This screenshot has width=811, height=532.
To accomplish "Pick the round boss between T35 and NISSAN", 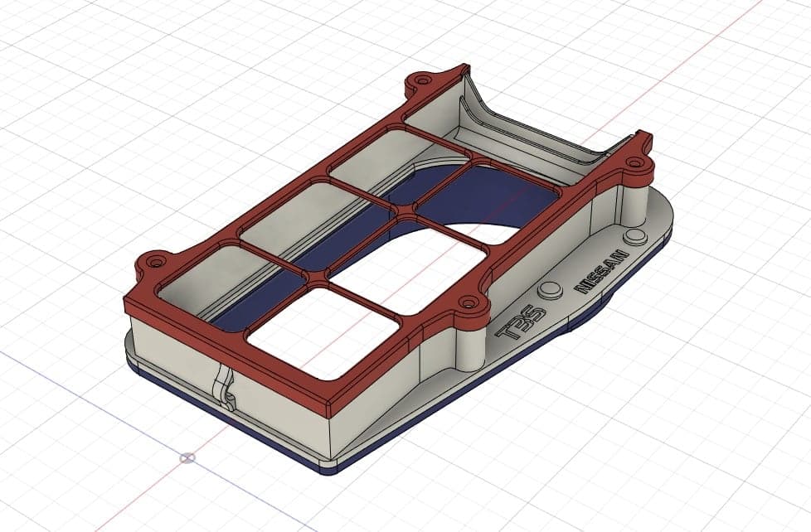I will pos(549,290).
